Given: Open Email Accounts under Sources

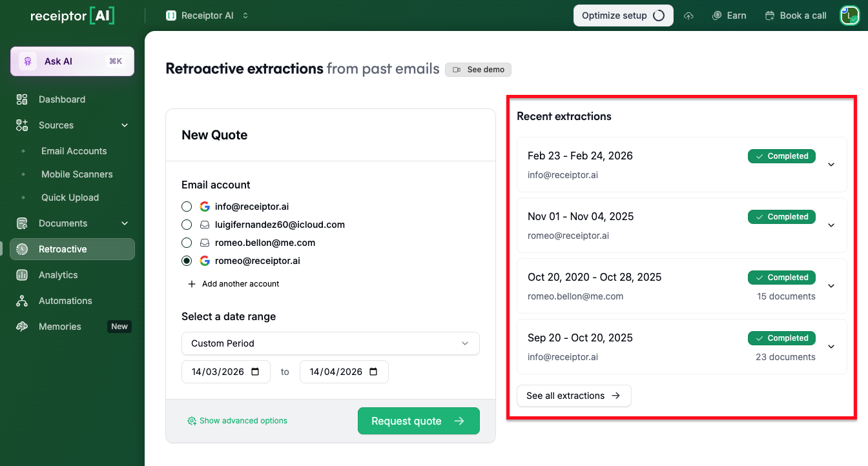Looking at the screenshot, I should [74, 151].
